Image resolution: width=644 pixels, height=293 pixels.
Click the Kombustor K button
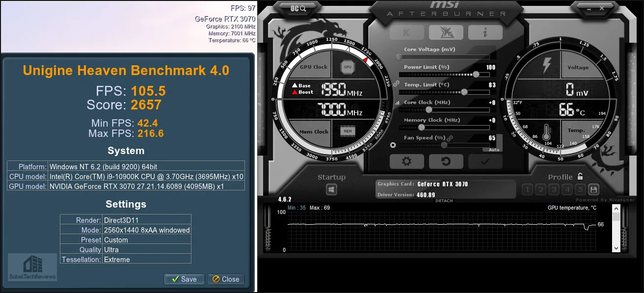click(406, 32)
